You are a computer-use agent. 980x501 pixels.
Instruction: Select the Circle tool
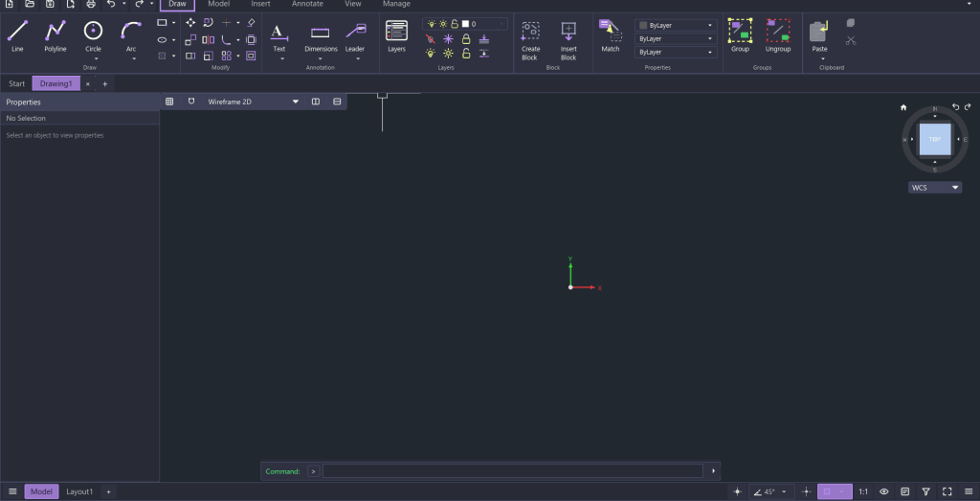click(93, 35)
